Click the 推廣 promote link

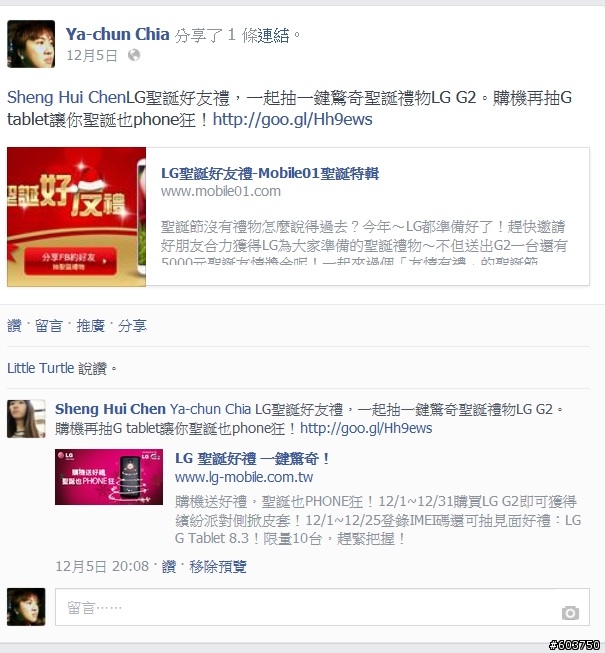[x=90, y=326]
